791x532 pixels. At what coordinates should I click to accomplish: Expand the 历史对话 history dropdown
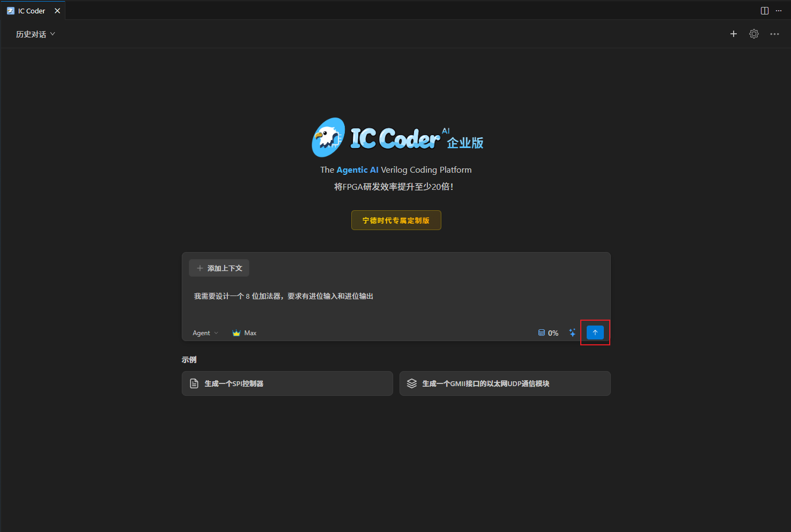(x=35, y=34)
